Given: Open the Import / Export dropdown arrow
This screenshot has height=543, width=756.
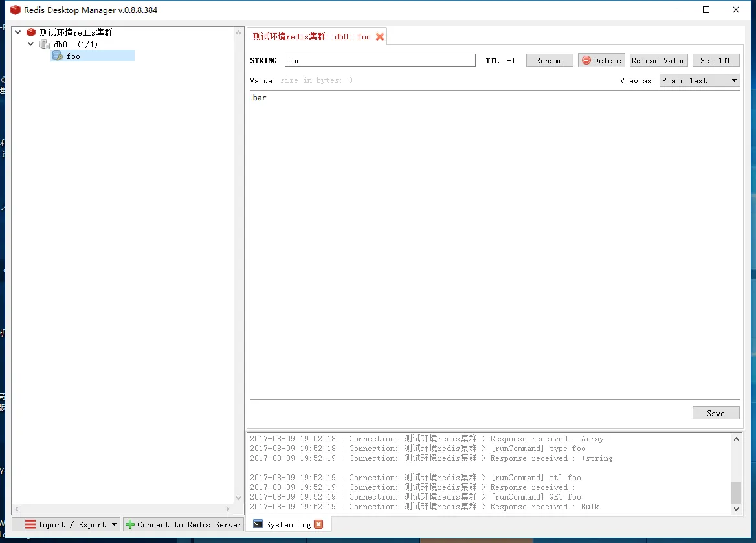Looking at the screenshot, I should (x=115, y=524).
